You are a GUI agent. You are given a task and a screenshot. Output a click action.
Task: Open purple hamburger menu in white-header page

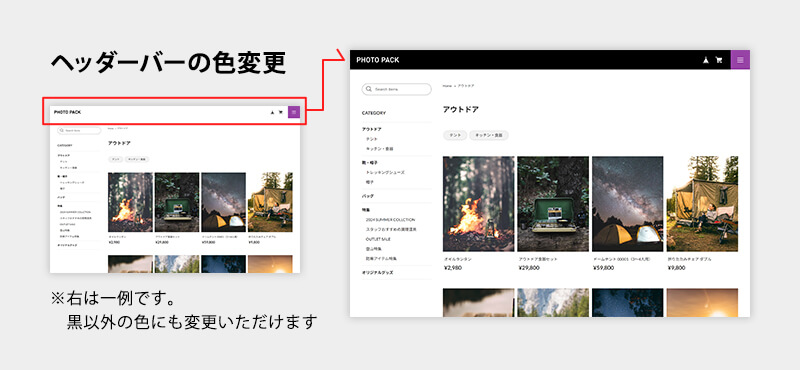pos(294,112)
